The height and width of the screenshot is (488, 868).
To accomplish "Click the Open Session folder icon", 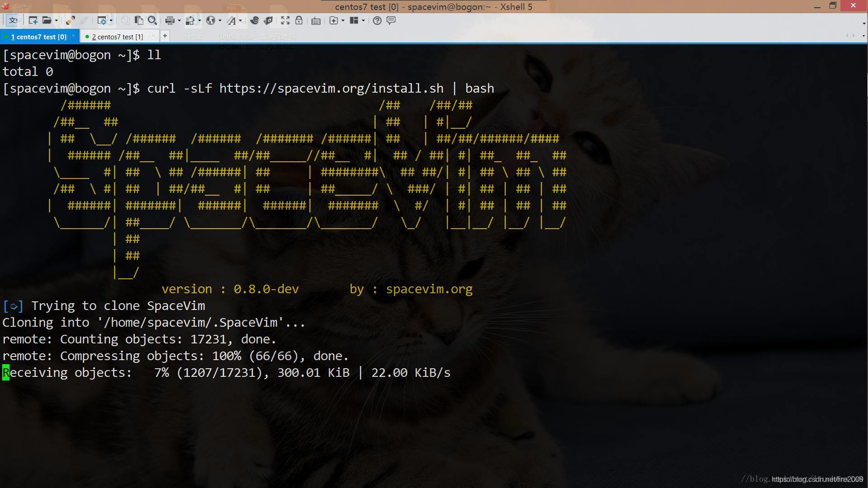I will click(46, 20).
